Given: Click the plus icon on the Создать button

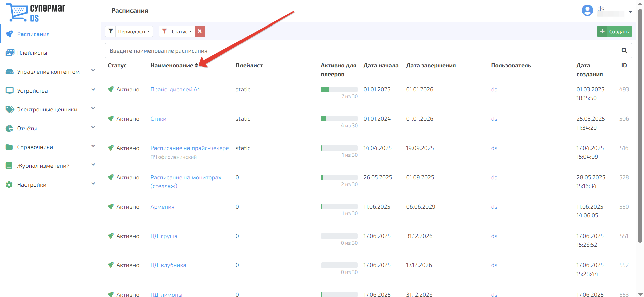Looking at the screenshot, I should [x=602, y=31].
